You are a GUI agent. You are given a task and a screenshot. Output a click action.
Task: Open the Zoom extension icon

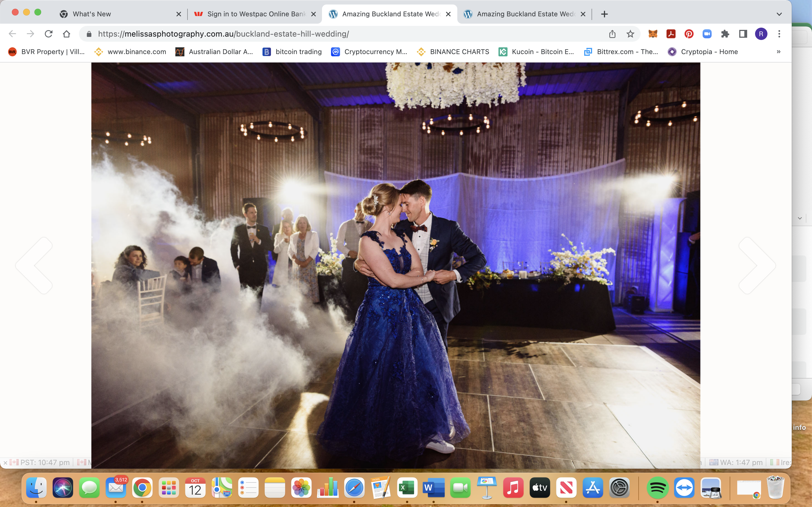click(x=707, y=34)
